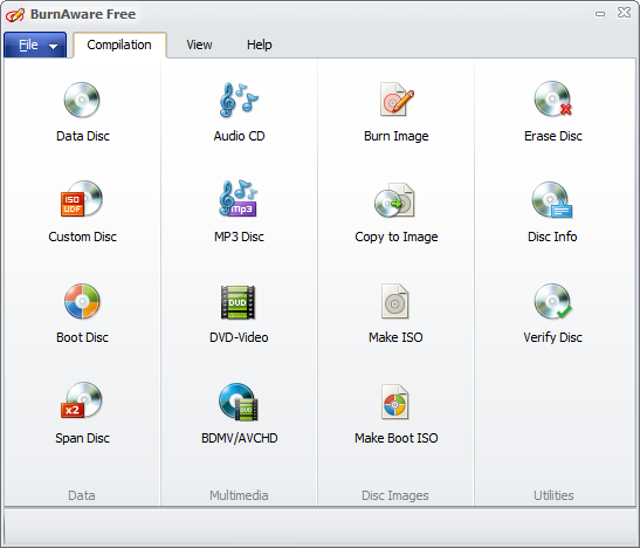Click the Utilities category heading
This screenshot has width=640, height=548.
point(553,495)
